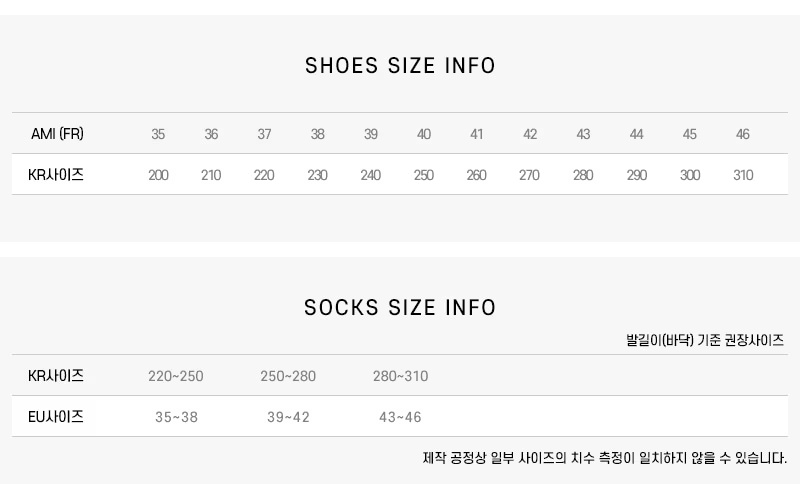The height and width of the screenshot is (494, 800).
Task: Choose KR shoe size 270
Action: (x=529, y=175)
